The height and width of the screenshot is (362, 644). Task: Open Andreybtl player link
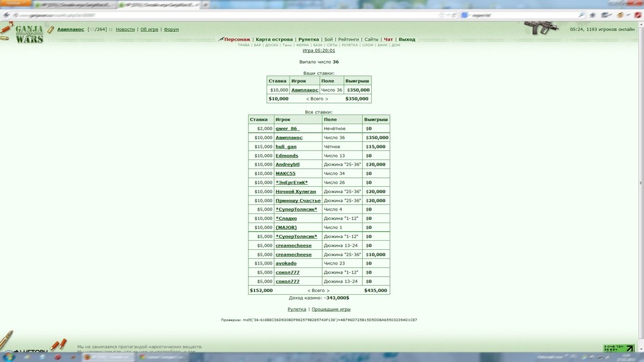pos(287,164)
